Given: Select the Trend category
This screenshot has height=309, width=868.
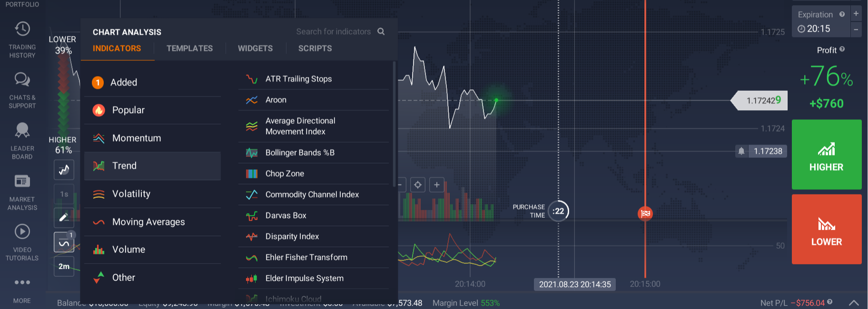Looking at the screenshot, I should [x=152, y=166].
